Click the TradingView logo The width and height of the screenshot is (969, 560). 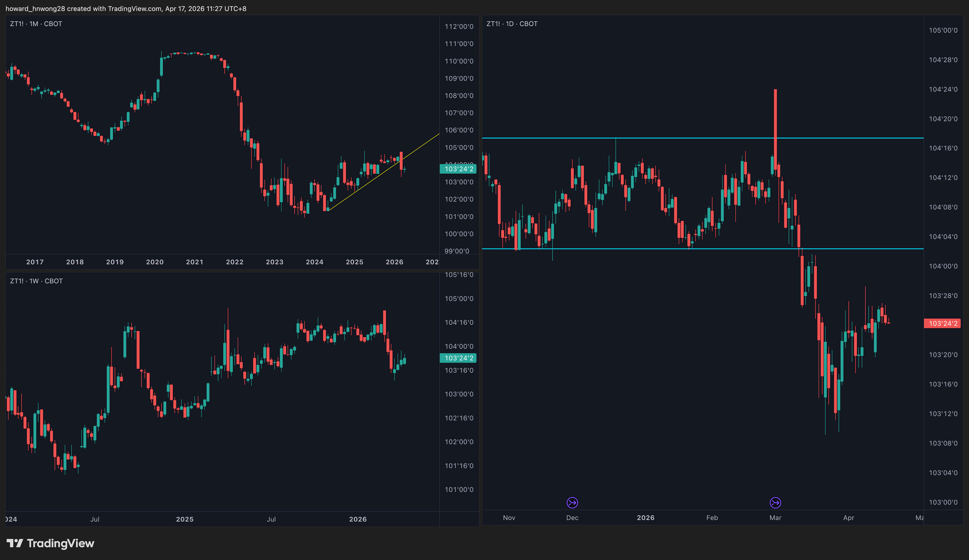[50, 543]
